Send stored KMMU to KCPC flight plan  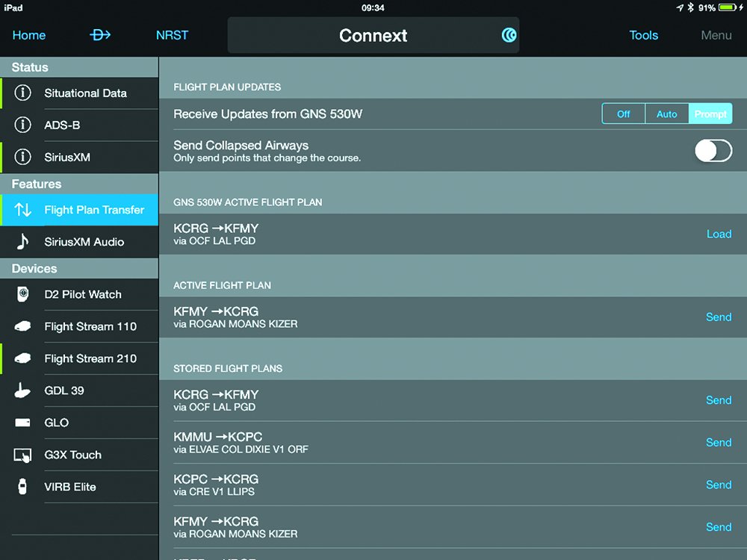pyautogui.click(x=719, y=443)
